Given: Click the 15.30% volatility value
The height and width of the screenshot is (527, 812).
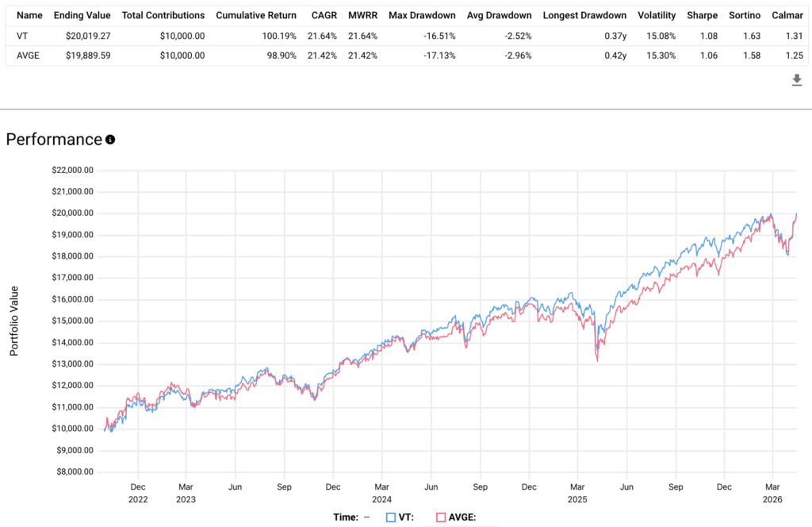Looking at the screenshot, I should (x=661, y=56).
